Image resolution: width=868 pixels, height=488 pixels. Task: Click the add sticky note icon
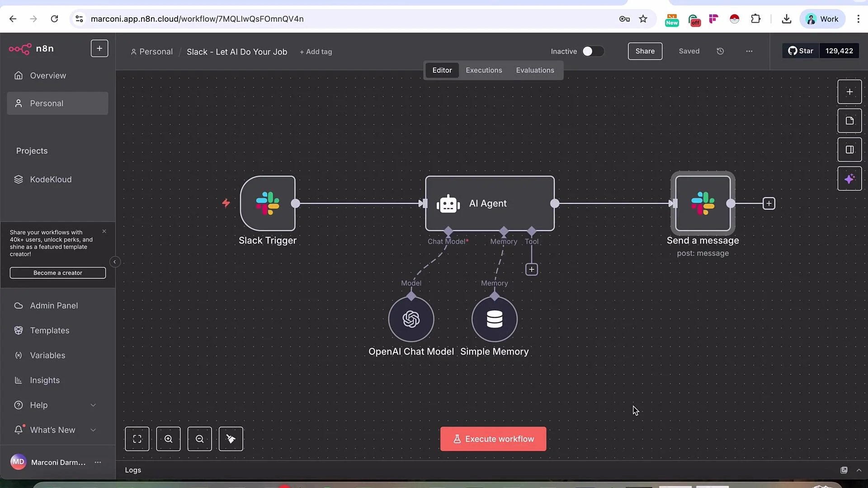[849, 121]
